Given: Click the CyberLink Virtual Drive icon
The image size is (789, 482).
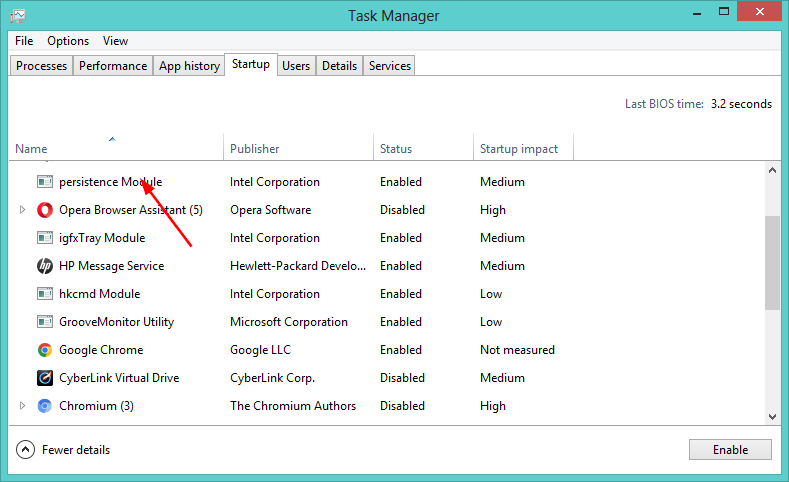Looking at the screenshot, I should tap(45, 378).
